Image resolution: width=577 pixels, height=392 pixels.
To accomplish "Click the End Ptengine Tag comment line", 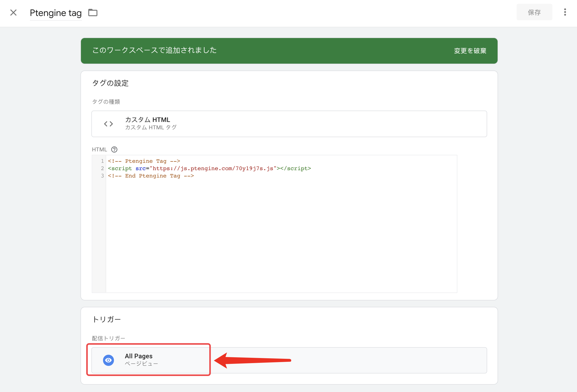I will pos(151,176).
